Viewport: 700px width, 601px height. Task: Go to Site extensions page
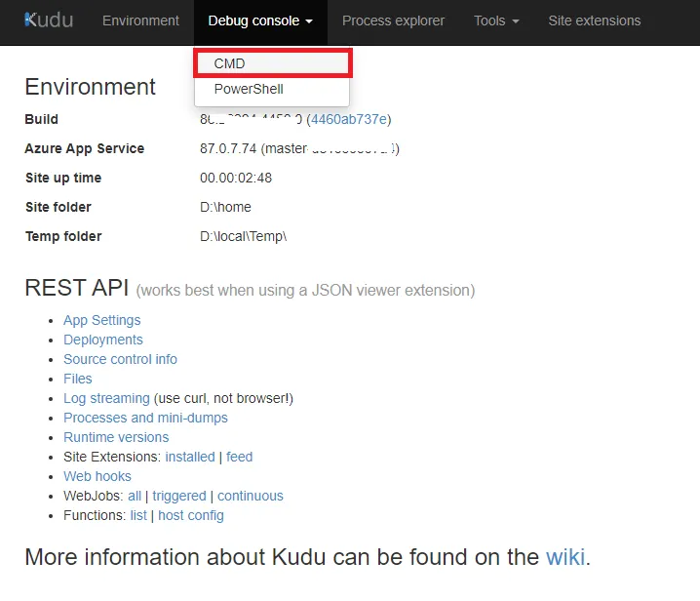(594, 20)
